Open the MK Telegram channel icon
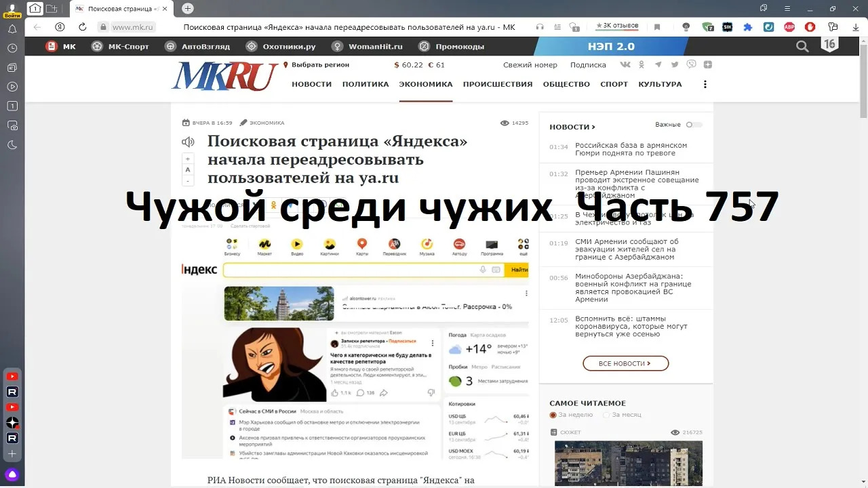868x488 pixels. (658, 64)
